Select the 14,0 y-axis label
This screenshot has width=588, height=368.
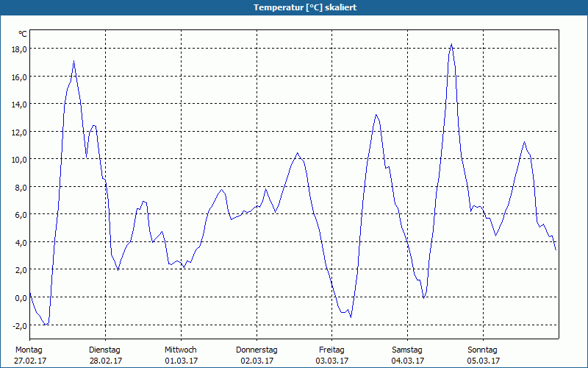pyautogui.click(x=20, y=105)
